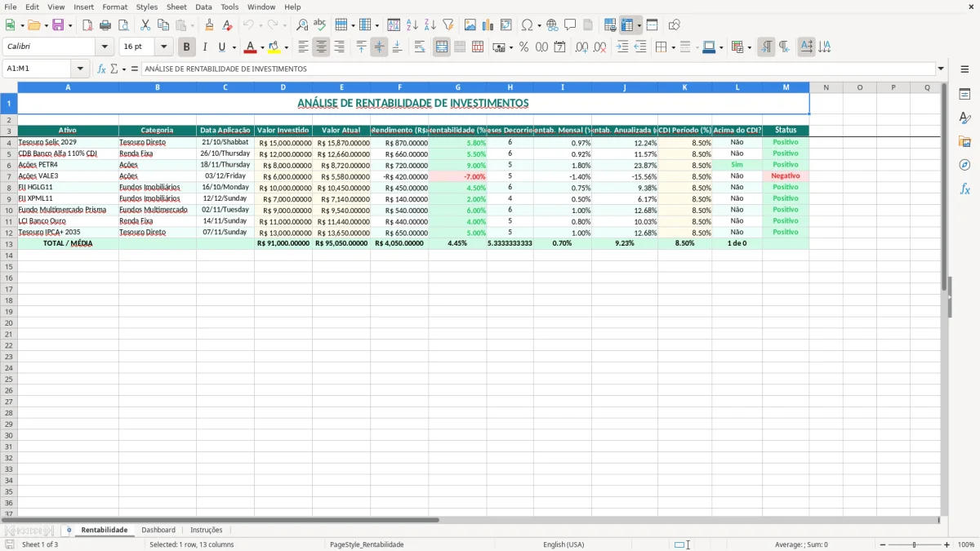Cut the selected cells

click(x=145, y=25)
